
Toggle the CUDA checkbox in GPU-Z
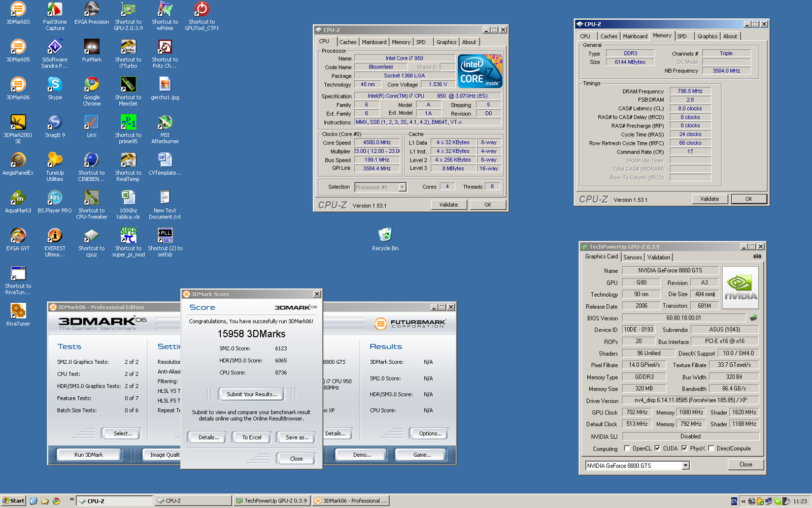pos(657,448)
